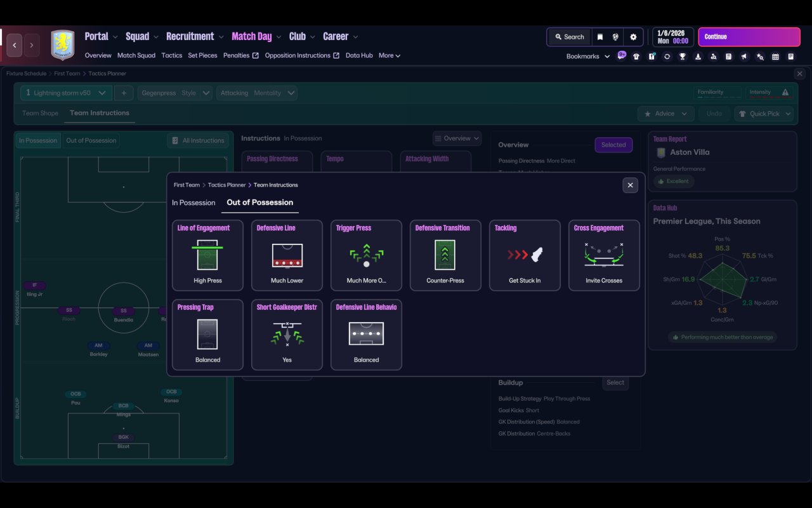Open the settings gear icon
Screen dimensions: 812x508
point(633,37)
